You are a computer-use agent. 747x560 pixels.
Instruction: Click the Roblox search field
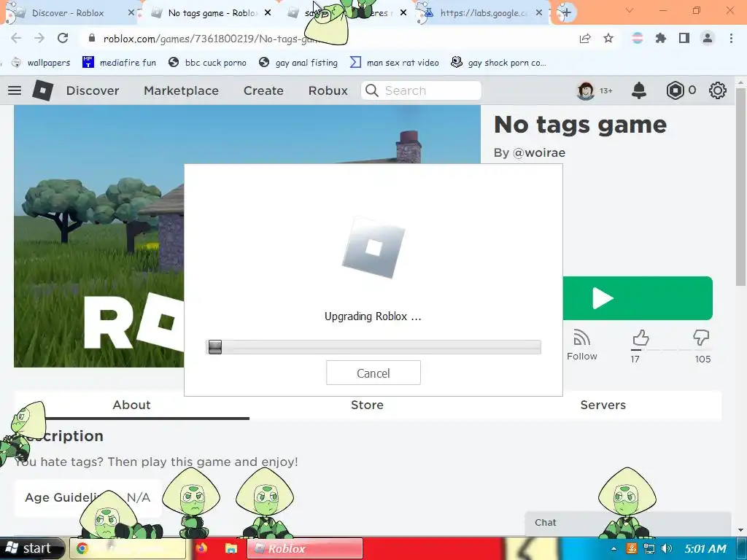point(421,90)
